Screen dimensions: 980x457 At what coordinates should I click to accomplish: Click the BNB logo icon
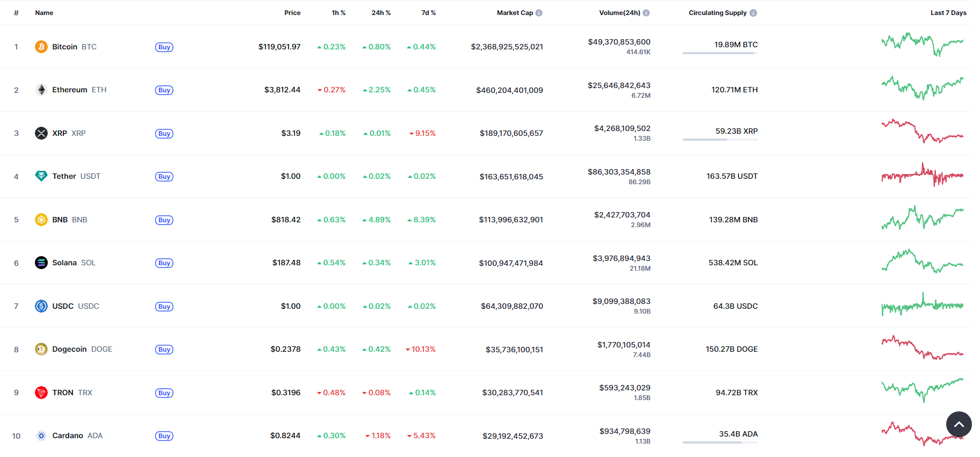[41, 220]
